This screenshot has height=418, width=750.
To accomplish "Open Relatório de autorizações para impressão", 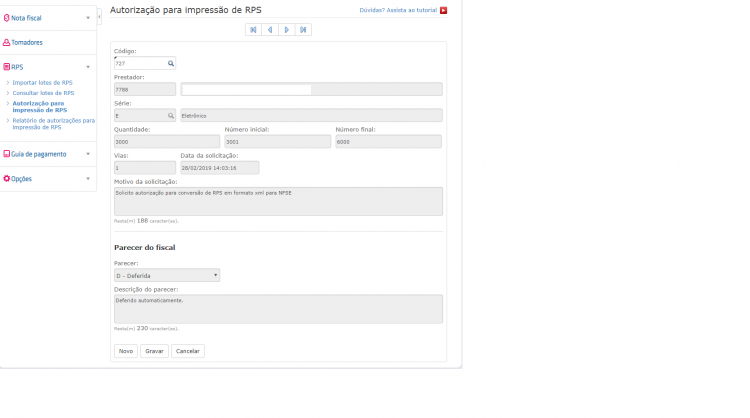I will tap(54, 124).
